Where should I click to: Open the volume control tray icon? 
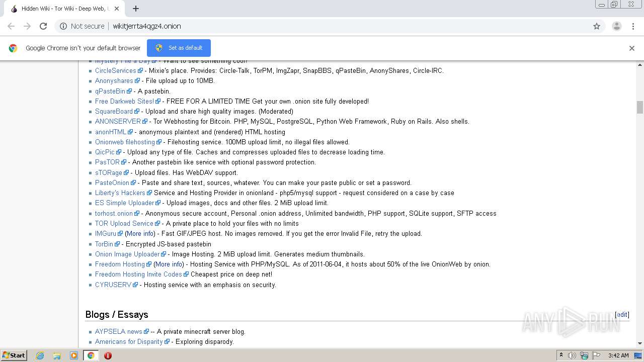572,355
